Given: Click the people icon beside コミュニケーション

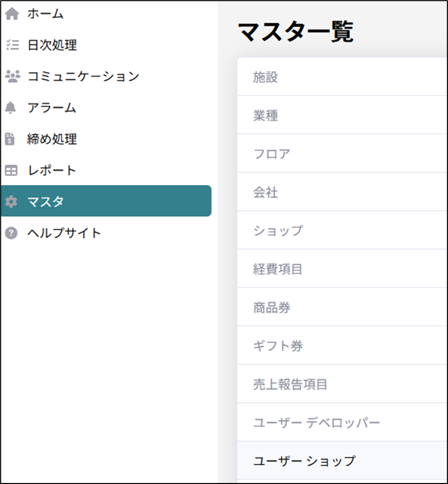Looking at the screenshot, I should tap(12, 76).
